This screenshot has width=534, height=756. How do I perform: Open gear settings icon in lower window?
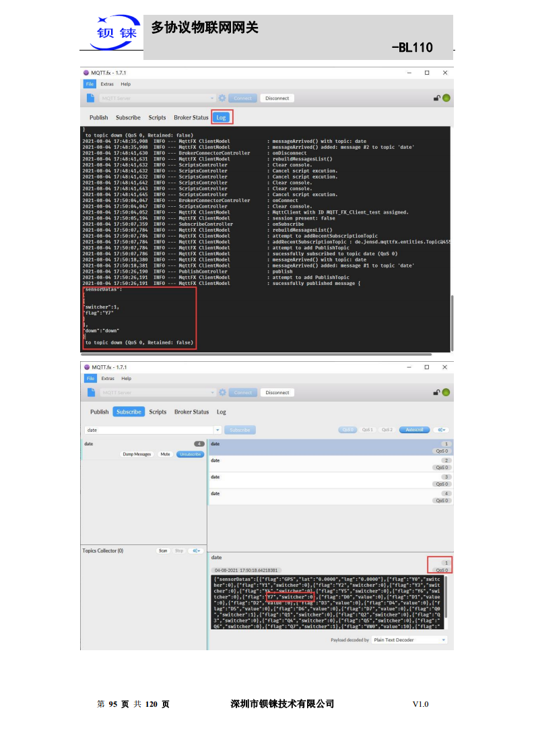222,392
